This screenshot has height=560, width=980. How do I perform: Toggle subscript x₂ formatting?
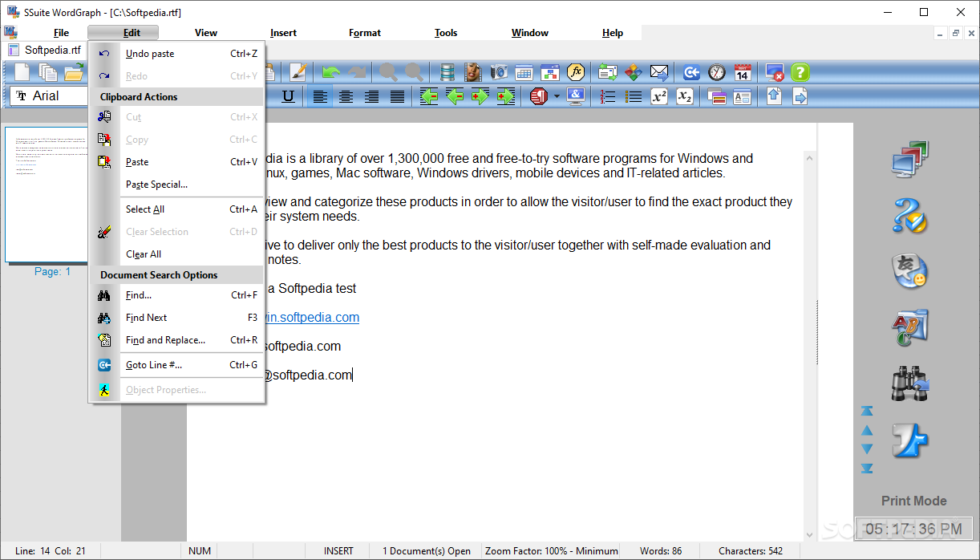[685, 97]
